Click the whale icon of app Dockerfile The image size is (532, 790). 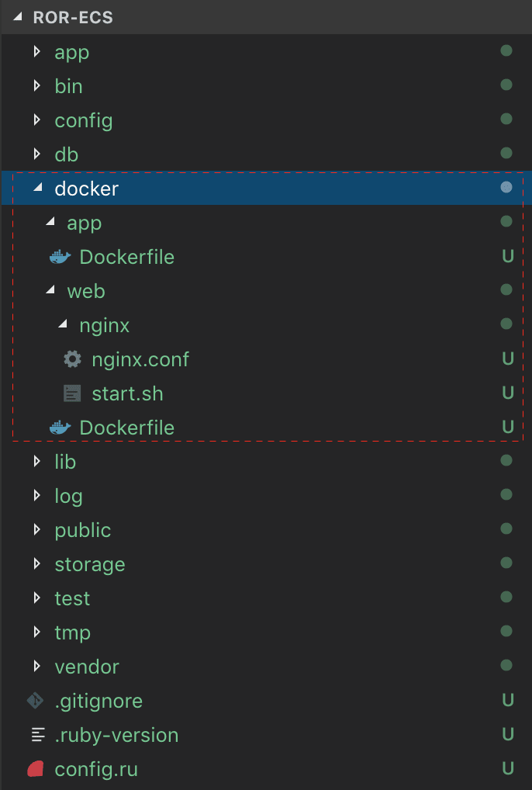(60, 257)
